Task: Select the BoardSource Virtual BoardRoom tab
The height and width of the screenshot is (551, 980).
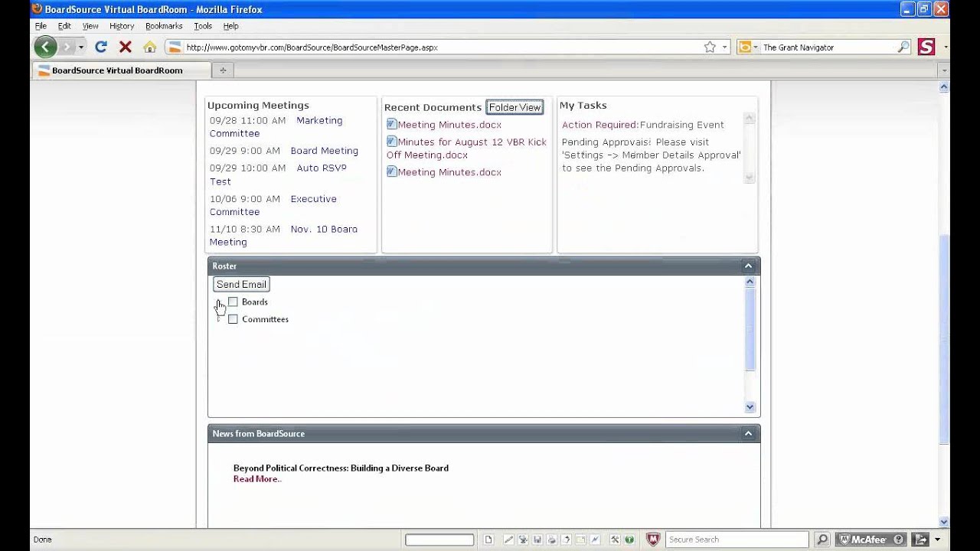Action: tap(120, 70)
